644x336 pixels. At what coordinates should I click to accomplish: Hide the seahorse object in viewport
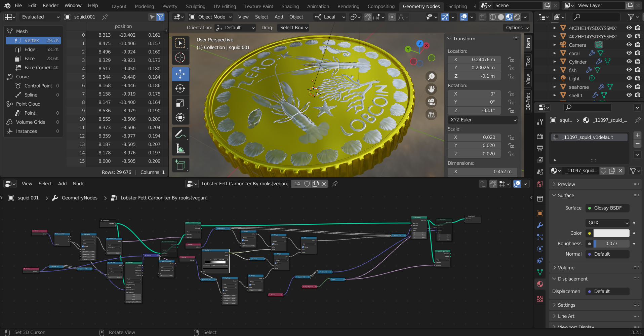pos(629,87)
